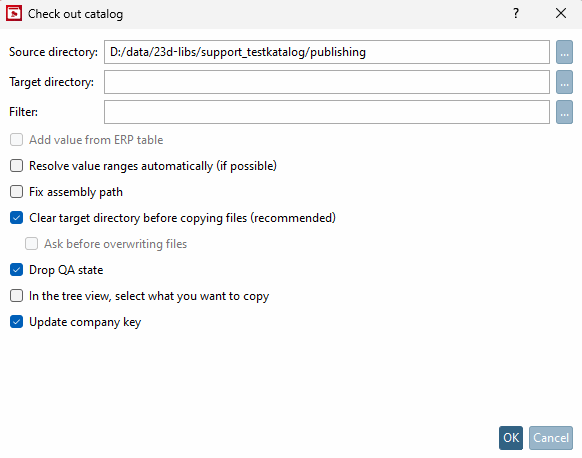
Task: Disable the Drop QA state option
Action: click(16, 270)
